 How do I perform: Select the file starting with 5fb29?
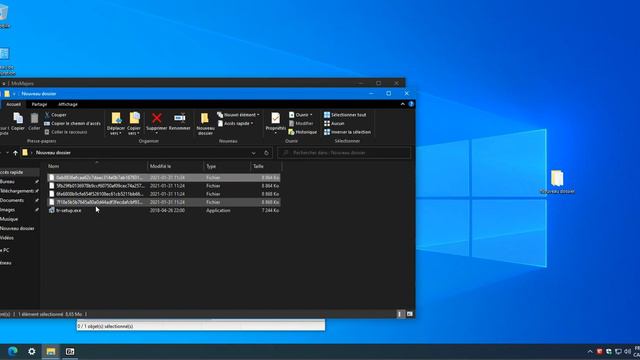pyautogui.click(x=164, y=186)
